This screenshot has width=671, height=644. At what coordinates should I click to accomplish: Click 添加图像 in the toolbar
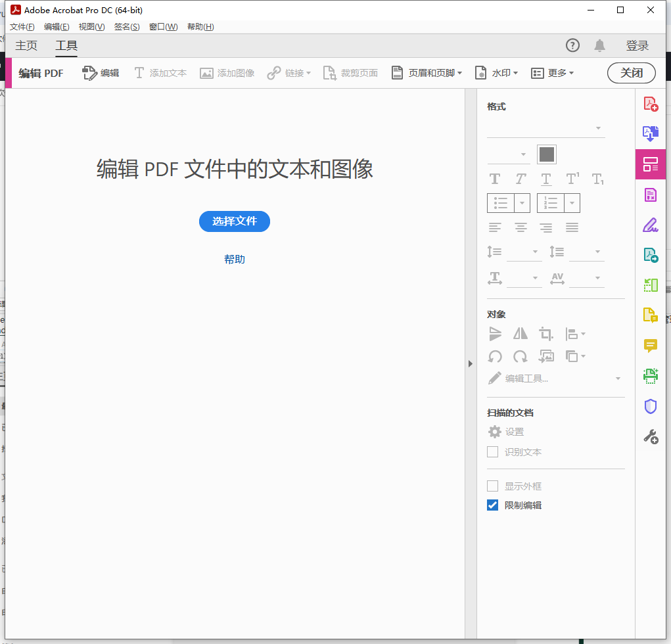point(227,73)
